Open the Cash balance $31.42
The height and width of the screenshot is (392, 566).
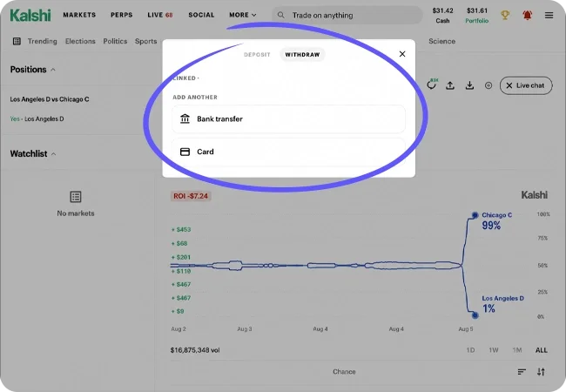pos(442,15)
